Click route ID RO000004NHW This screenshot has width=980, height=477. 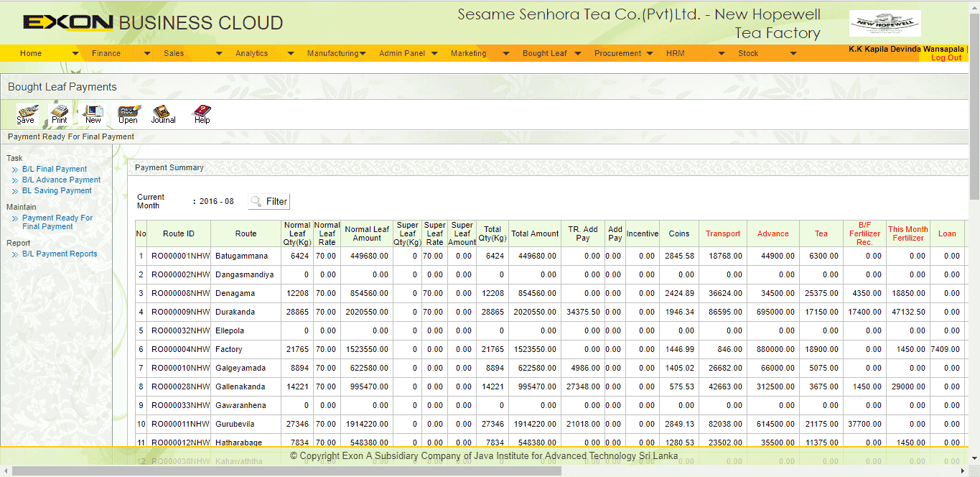pyautogui.click(x=180, y=350)
